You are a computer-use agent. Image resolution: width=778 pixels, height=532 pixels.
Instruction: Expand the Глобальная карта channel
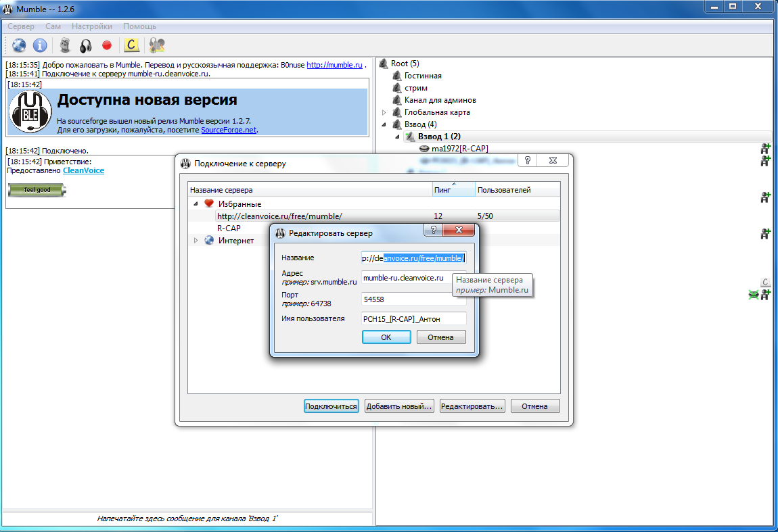384,112
